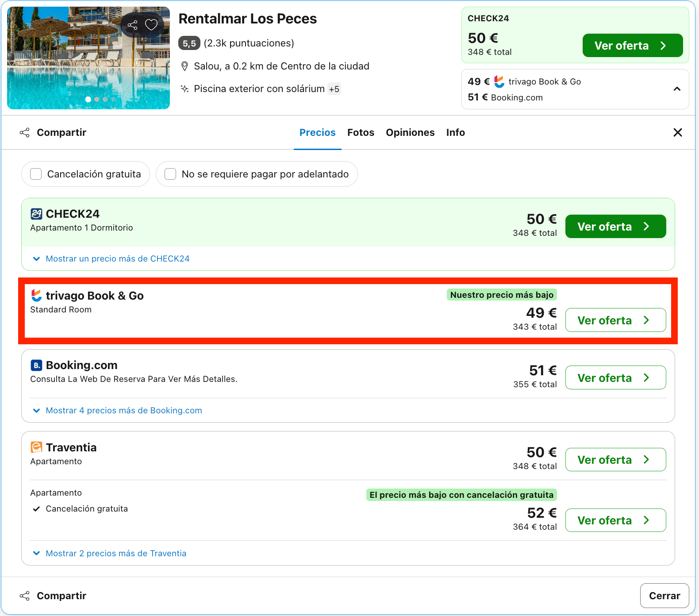Click the (2.3k puntuaciones) text
699x616 pixels.
click(249, 43)
